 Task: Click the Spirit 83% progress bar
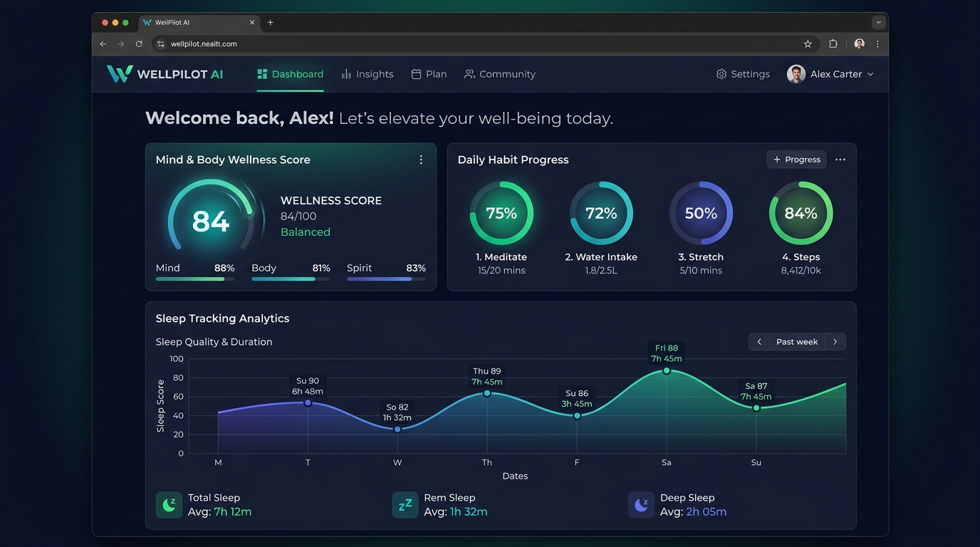click(386, 279)
